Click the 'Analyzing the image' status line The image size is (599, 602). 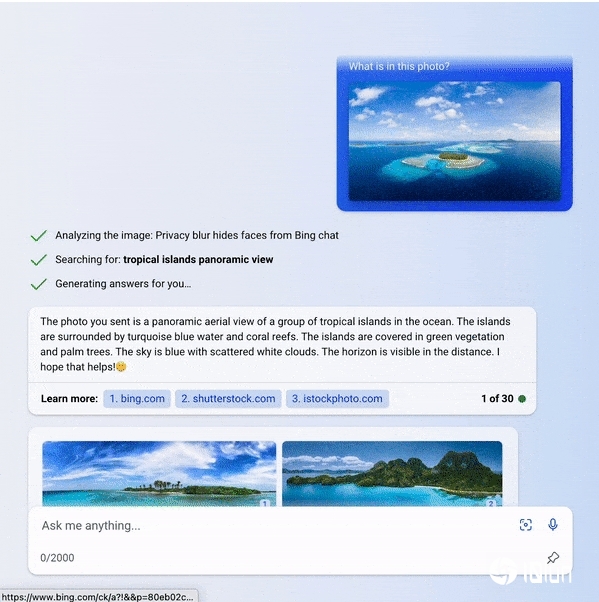[x=197, y=235]
